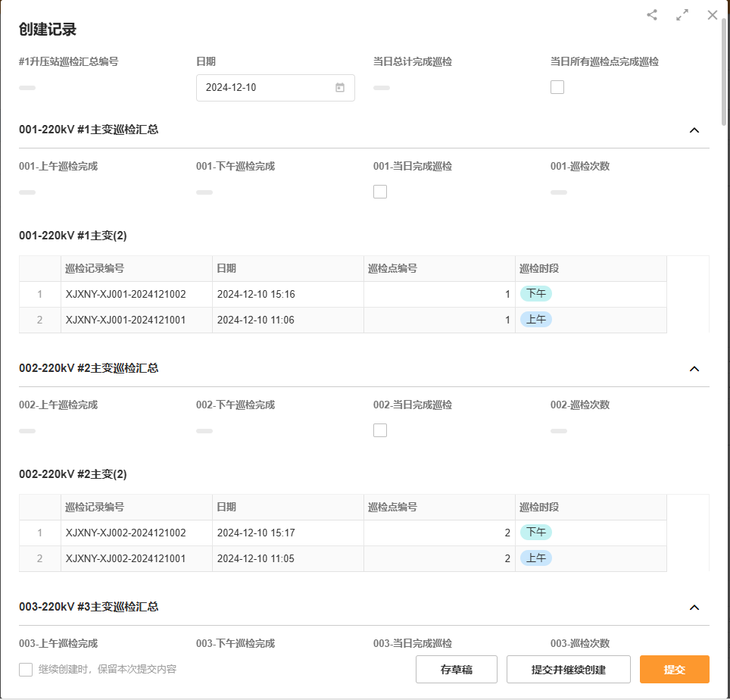Enable the 002-当日完成巡检 checkbox
Image resolution: width=730 pixels, height=700 pixels.
coord(380,430)
